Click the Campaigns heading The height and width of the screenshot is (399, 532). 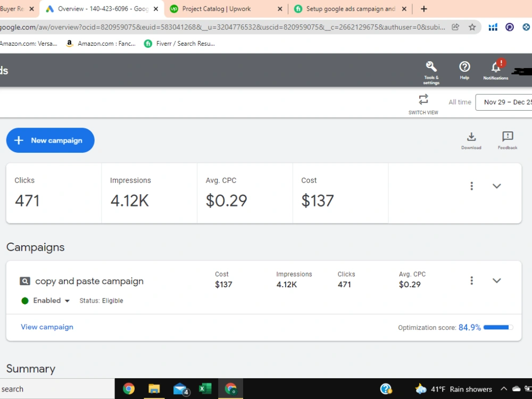pos(35,247)
